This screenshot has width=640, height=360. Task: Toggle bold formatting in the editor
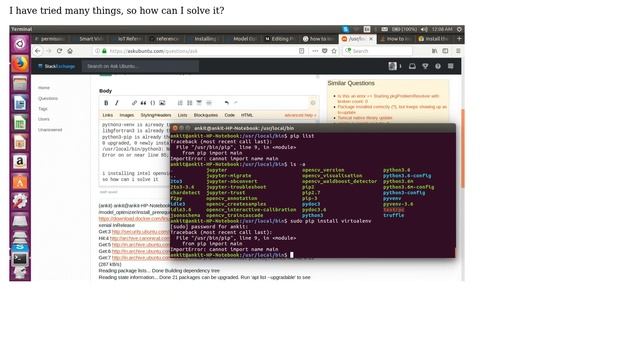tap(106, 103)
